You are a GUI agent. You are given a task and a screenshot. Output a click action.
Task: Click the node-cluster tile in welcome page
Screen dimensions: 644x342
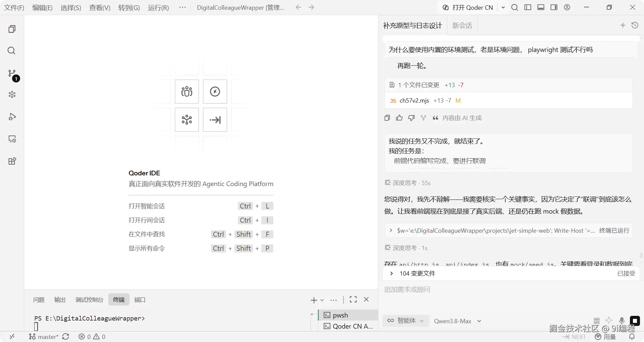click(x=187, y=120)
